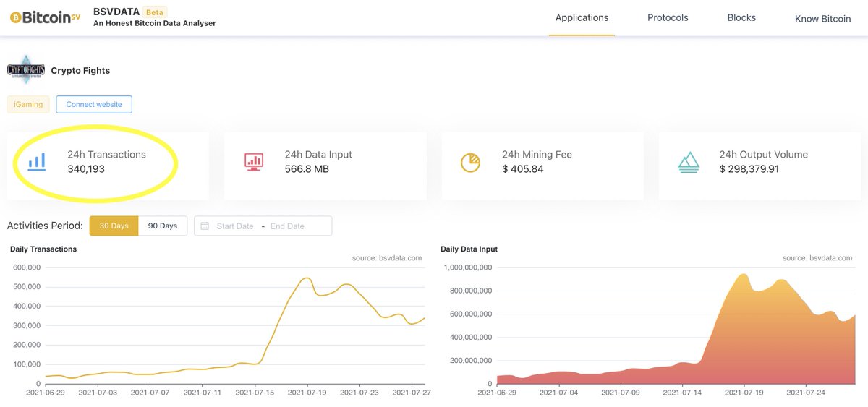Select the Daily Data Input chart title
868x407 pixels.
[x=469, y=249]
